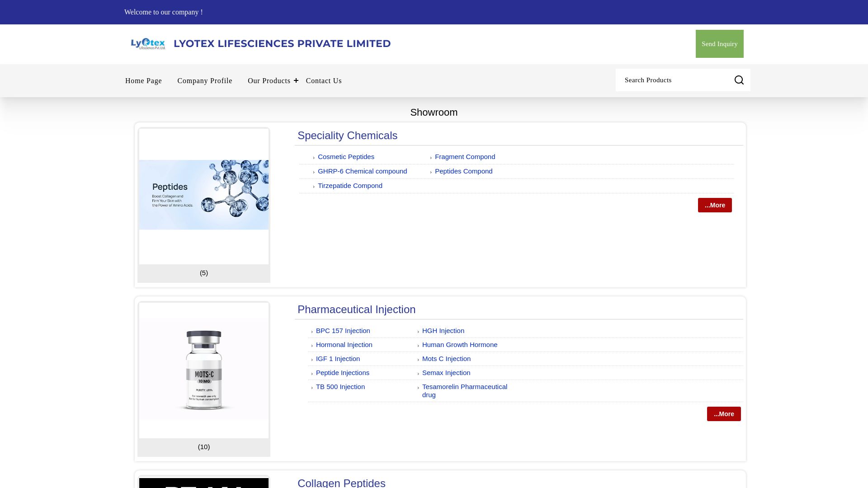Open the Speciality Chemicals category heading

pyautogui.click(x=347, y=136)
